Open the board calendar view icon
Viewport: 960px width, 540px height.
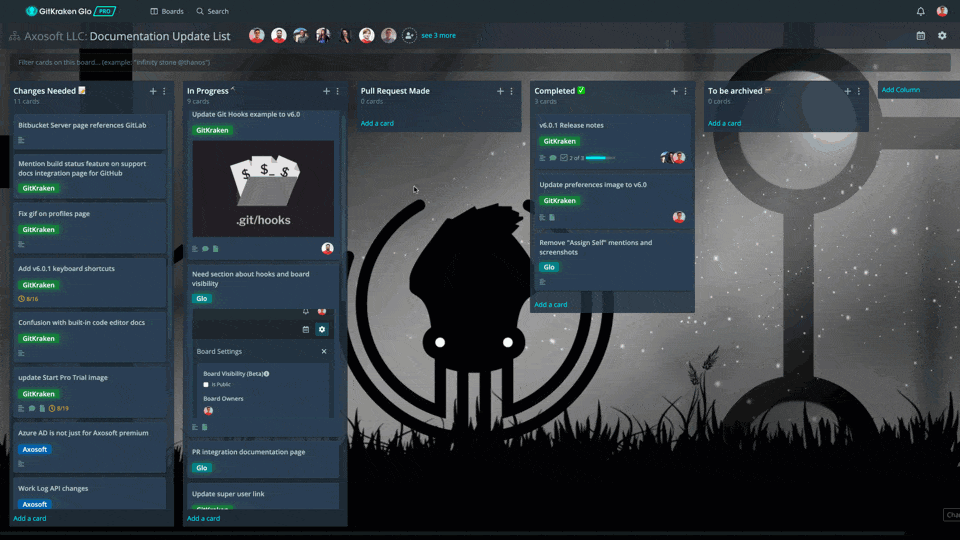point(920,36)
